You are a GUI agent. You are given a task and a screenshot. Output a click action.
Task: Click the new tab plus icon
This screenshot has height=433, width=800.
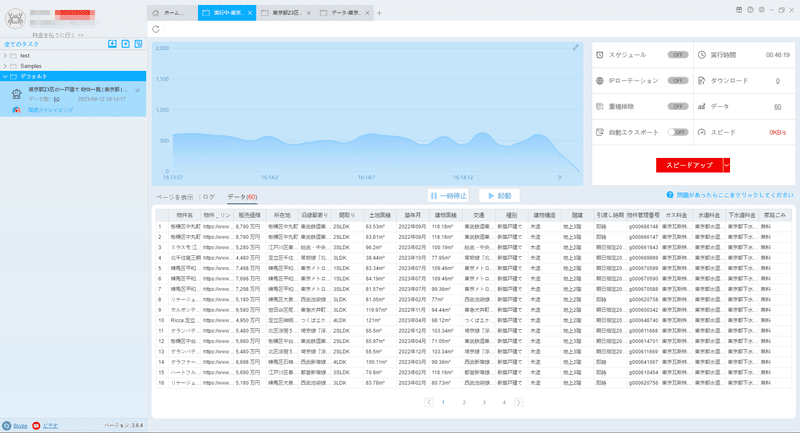pyautogui.click(x=379, y=13)
